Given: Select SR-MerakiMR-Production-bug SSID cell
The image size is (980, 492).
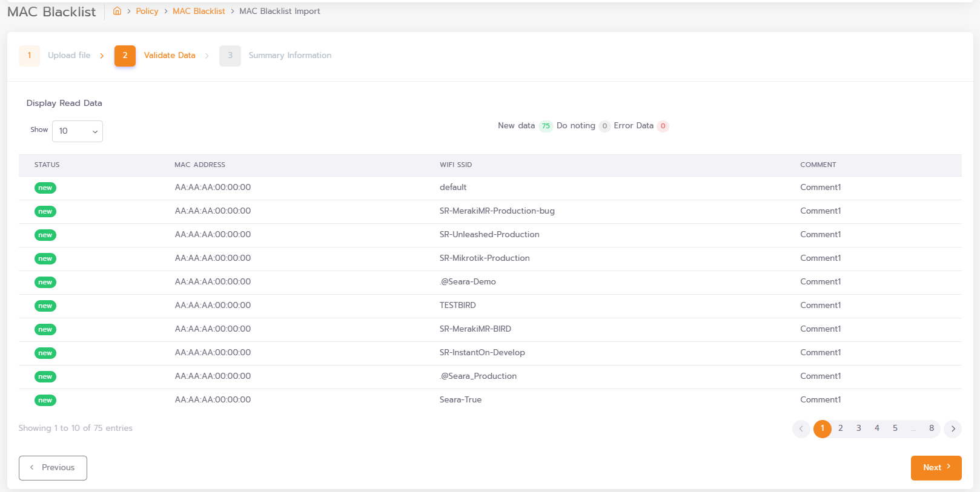Looking at the screenshot, I should (x=497, y=211).
